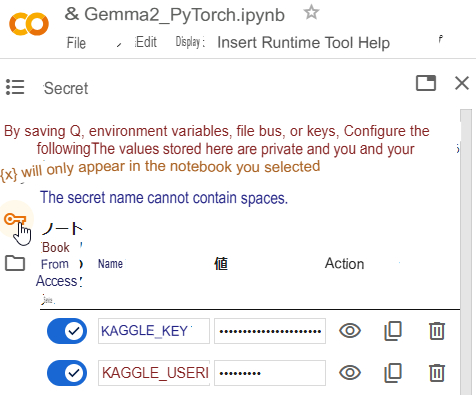The width and height of the screenshot is (476, 395).
Task: Open the Edit menu
Action: (146, 42)
